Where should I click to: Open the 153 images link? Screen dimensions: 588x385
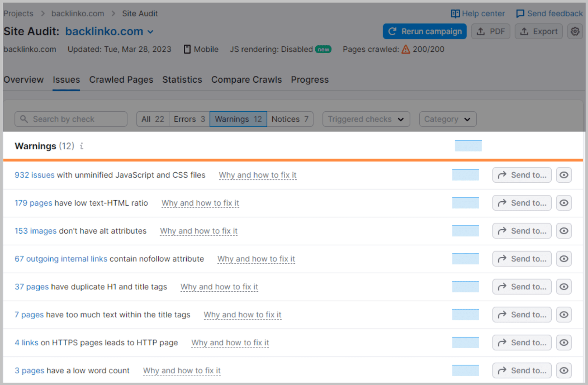pyautogui.click(x=36, y=231)
